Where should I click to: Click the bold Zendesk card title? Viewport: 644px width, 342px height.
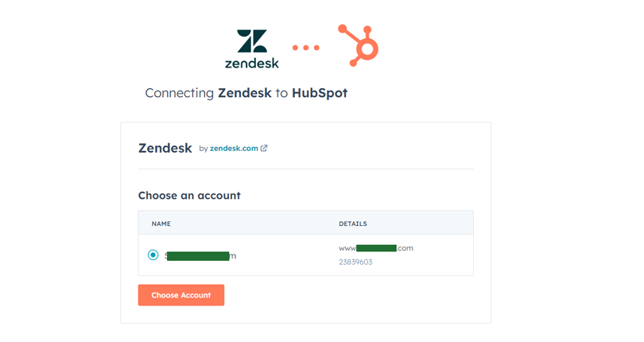click(165, 148)
